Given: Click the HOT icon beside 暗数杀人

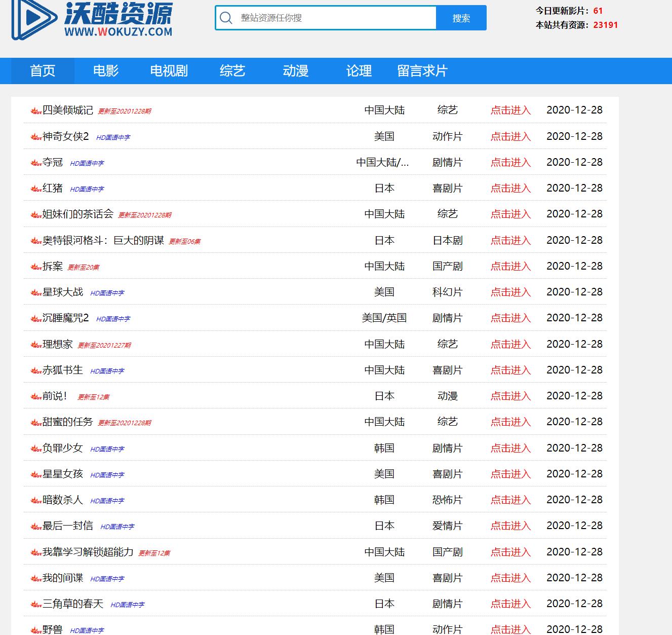Looking at the screenshot, I should (x=36, y=501).
